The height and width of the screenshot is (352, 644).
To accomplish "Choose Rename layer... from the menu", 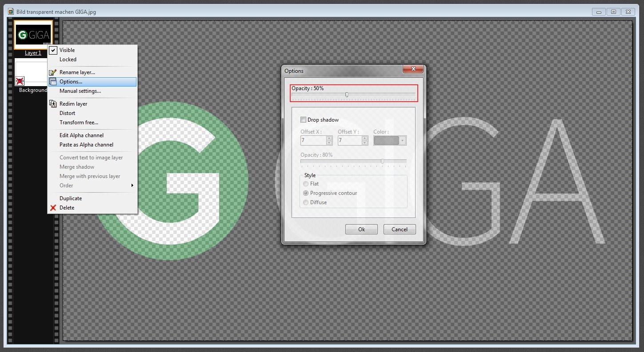I will [92, 72].
